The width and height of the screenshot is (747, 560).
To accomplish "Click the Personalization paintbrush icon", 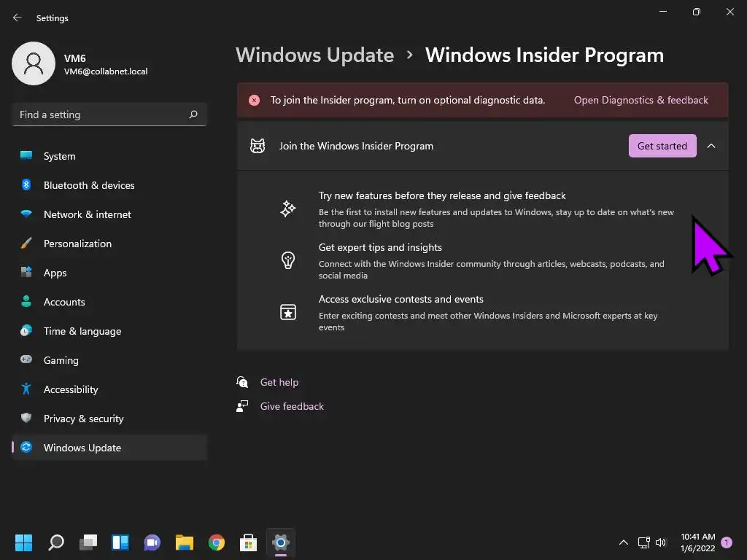I will coord(26,244).
